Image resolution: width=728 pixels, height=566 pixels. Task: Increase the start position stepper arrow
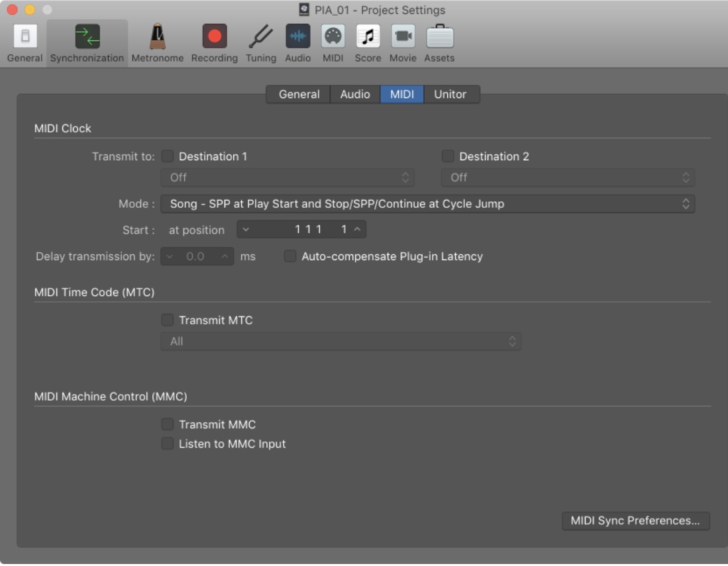pos(357,229)
